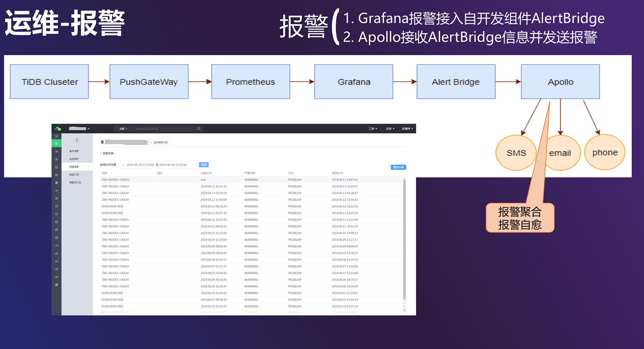Viewport: 644px width, 349px height.
Task: Click reply time 2019.06.09 11:19:09
Action: click(214, 240)
